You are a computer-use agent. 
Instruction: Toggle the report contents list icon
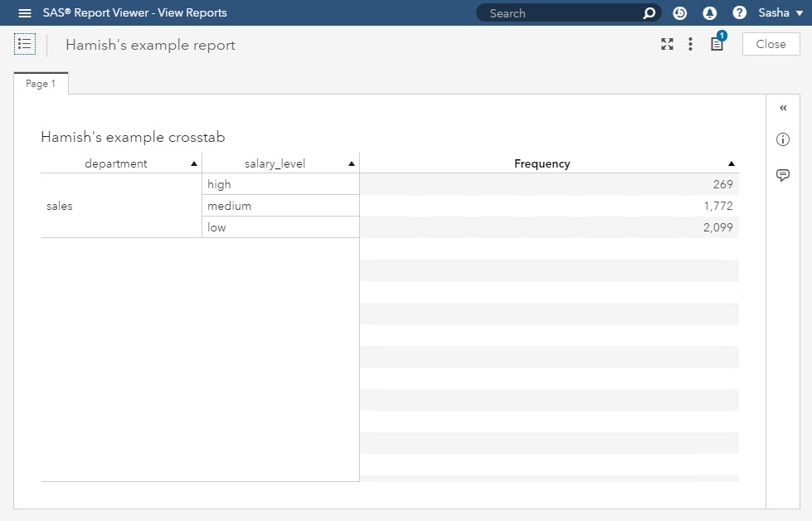click(x=25, y=45)
